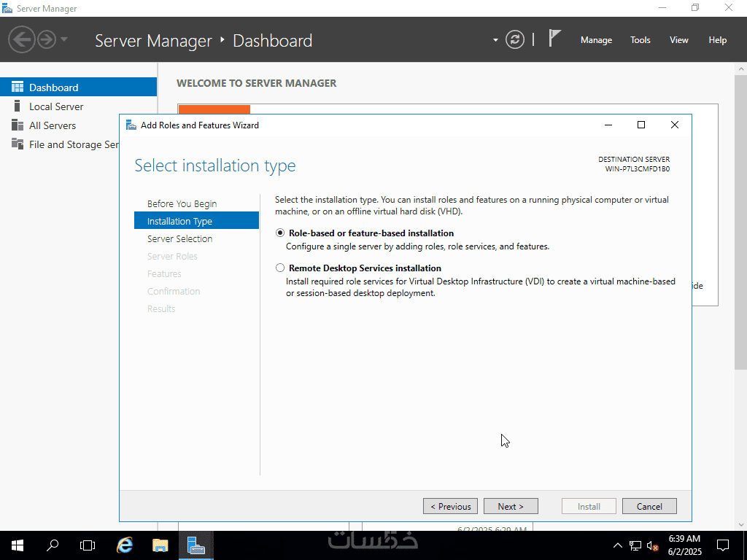
Task: Maximize the Add Roles and Features Wizard
Action: tap(641, 125)
